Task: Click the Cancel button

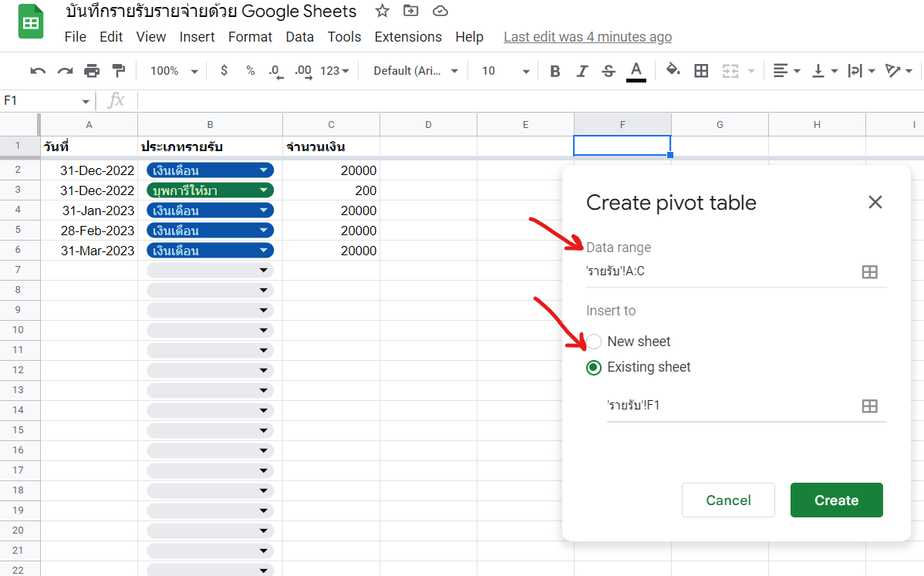Action: tap(728, 500)
